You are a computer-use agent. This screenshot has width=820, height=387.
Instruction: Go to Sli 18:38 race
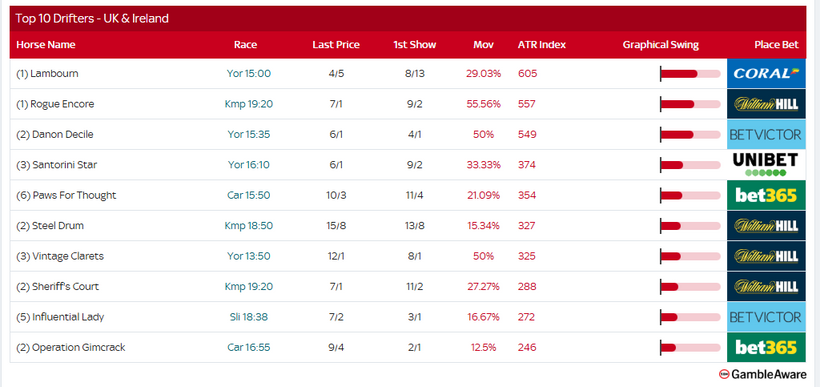click(x=249, y=317)
